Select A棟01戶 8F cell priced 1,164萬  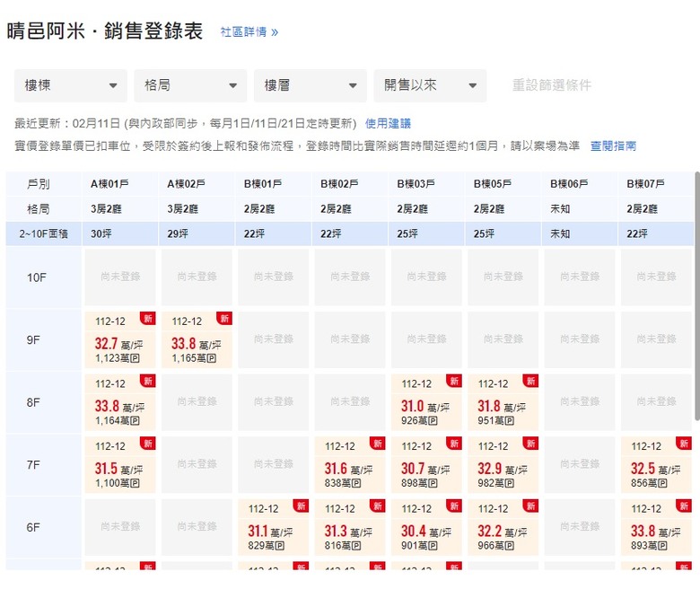pos(120,402)
